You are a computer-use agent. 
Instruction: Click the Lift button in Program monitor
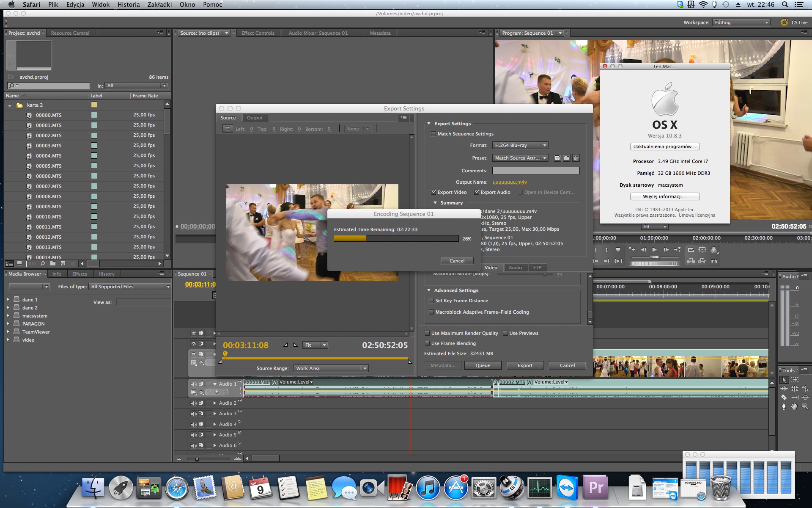click(691, 261)
